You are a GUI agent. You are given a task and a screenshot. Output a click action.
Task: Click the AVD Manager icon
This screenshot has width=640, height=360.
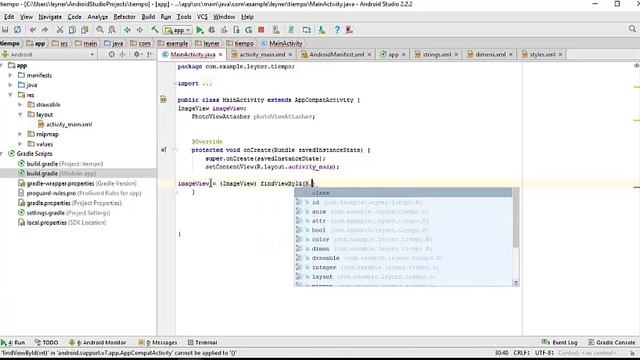tap(307, 30)
